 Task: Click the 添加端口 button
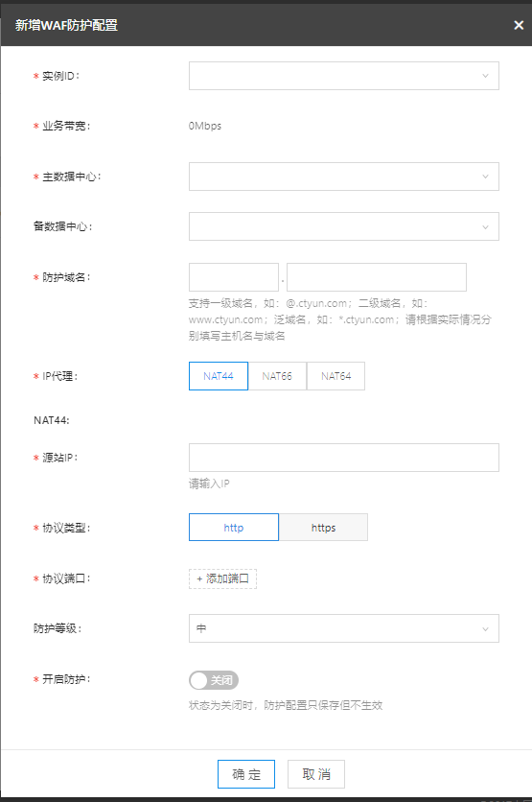click(x=222, y=578)
